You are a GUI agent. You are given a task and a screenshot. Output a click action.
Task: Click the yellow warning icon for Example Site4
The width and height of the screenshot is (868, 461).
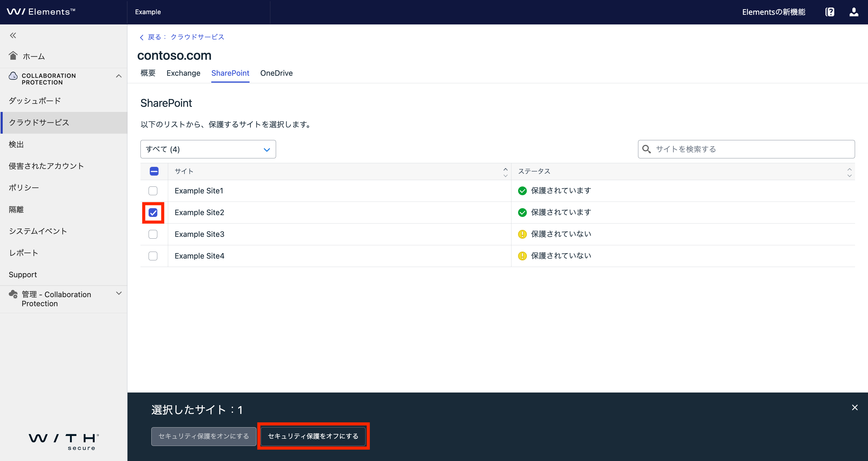(x=522, y=256)
